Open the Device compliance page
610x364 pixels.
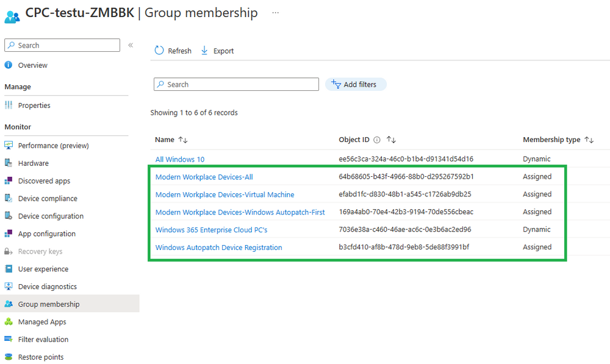[48, 198]
